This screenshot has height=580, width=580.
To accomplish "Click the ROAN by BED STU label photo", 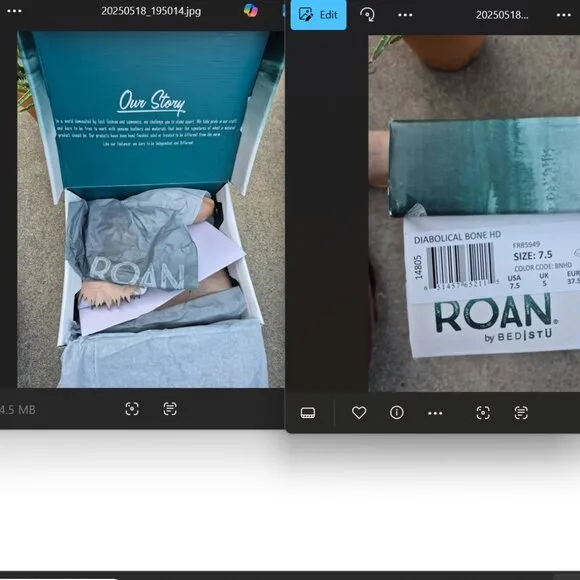I will tap(474, 213).
